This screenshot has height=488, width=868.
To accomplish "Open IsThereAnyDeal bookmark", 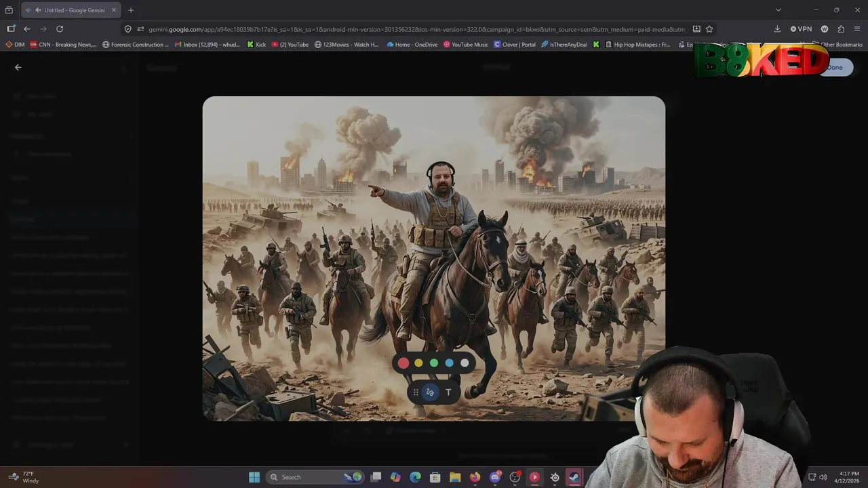I will pyautogui.click(x=566, y=45).
